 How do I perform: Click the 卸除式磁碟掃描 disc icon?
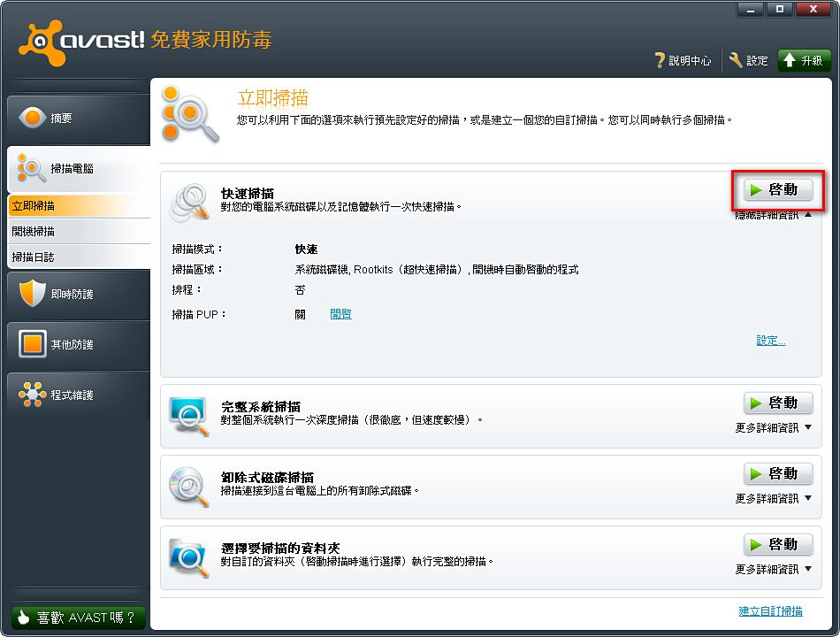[x=189, y=487]
